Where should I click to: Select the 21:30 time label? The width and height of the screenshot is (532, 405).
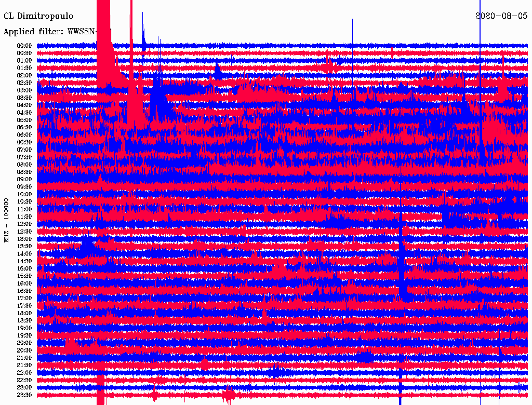(x=24, y=365)
